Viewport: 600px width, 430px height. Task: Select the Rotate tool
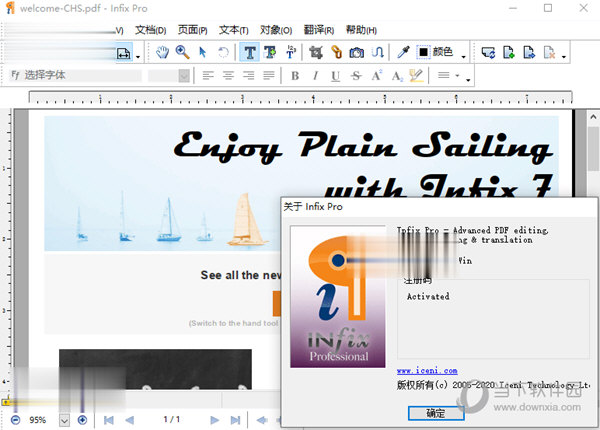coord(223,52)
